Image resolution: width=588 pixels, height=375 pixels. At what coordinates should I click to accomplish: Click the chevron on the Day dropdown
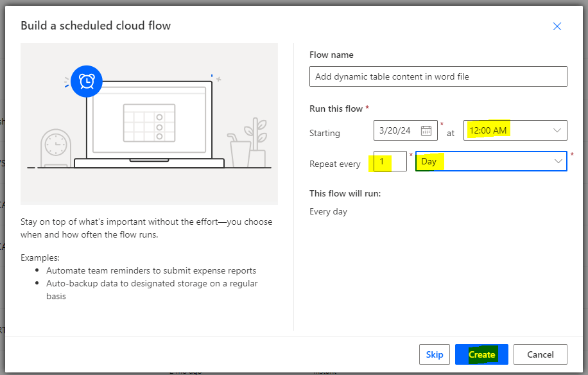(x=558, y=161)
